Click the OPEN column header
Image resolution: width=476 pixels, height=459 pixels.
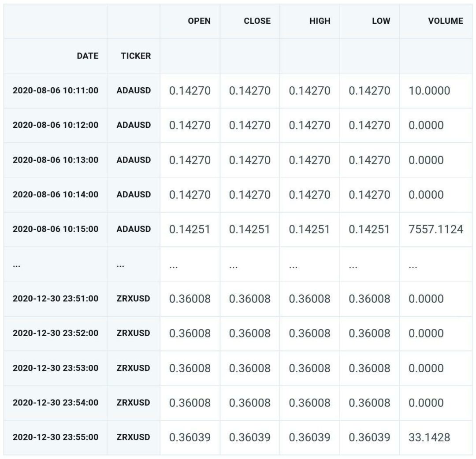click(199, 21)
